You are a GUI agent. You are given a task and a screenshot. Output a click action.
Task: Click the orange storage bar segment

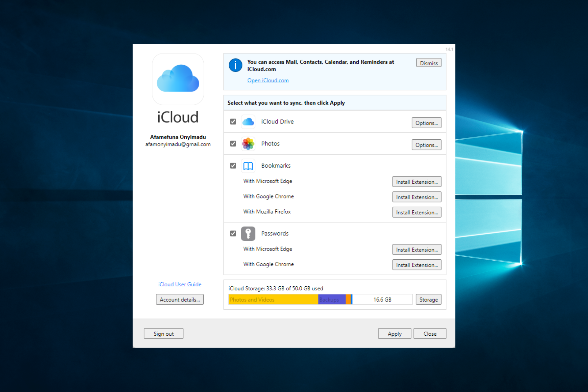click(x=348, y=300)
